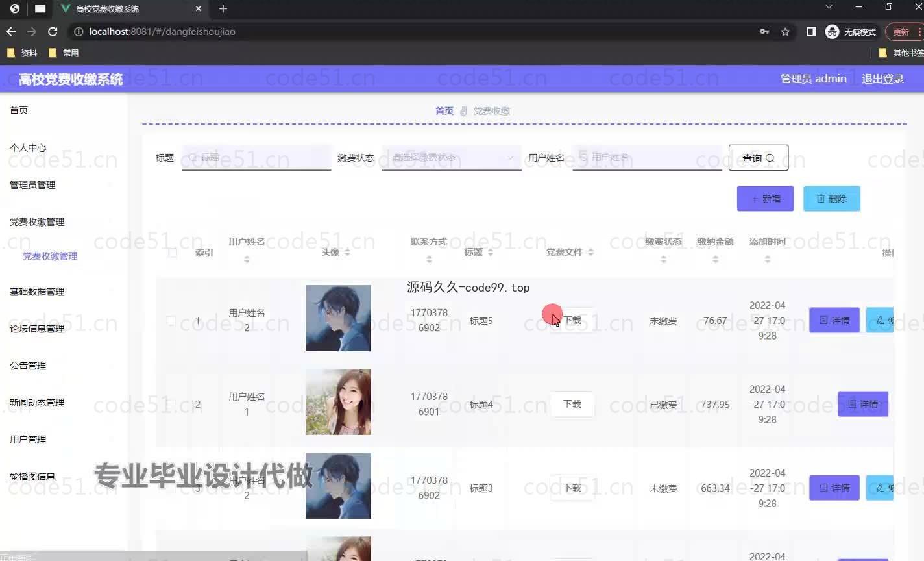The height and width of the screenshot is (561, 924).
Task: Sort table by 头像 column arrows
Action: point(347,252)
